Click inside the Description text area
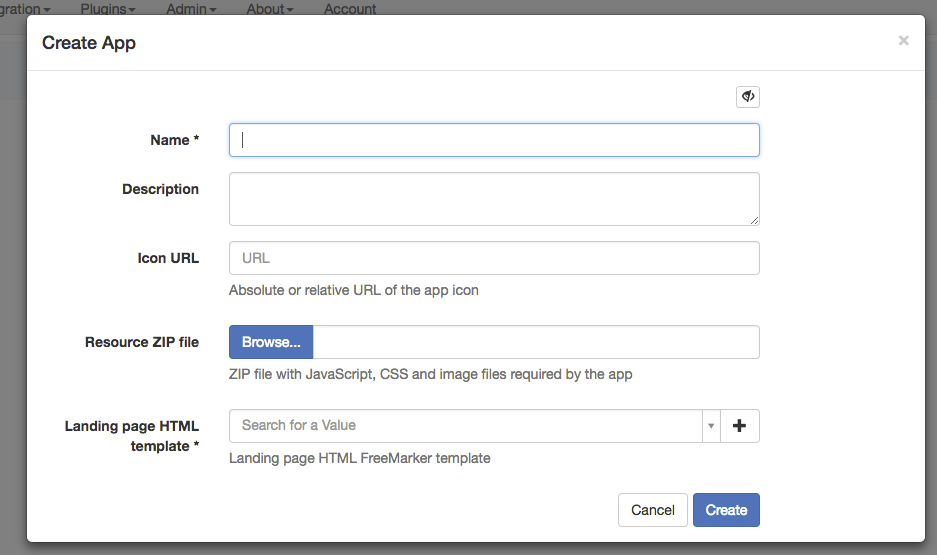Image resolution: width=937 pixels, height=555 pixels. pos(494,199)
